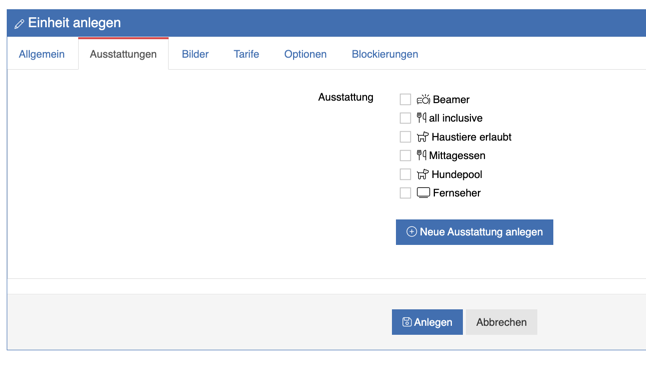646x365 pixels.
Task: Check the Haustiere erlaubt checkbox
Action: (405, 137)
